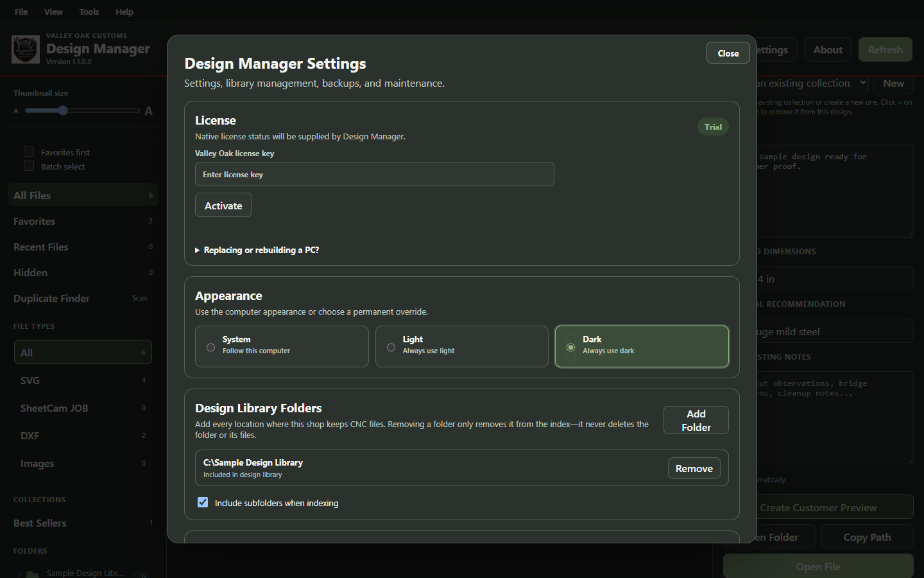Click the Activate license button
924x578 pixels.
[x=223, y=206]
